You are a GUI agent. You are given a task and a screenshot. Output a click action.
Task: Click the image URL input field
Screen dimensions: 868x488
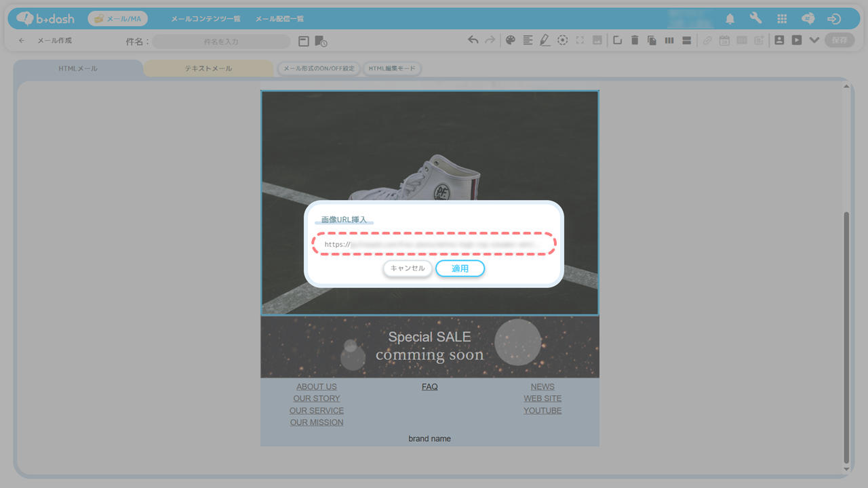click(434, 244)
